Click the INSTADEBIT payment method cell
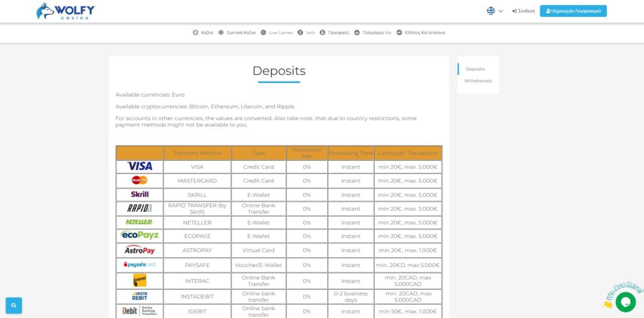This screenshot has height=318, width=644. coord(197,296)
